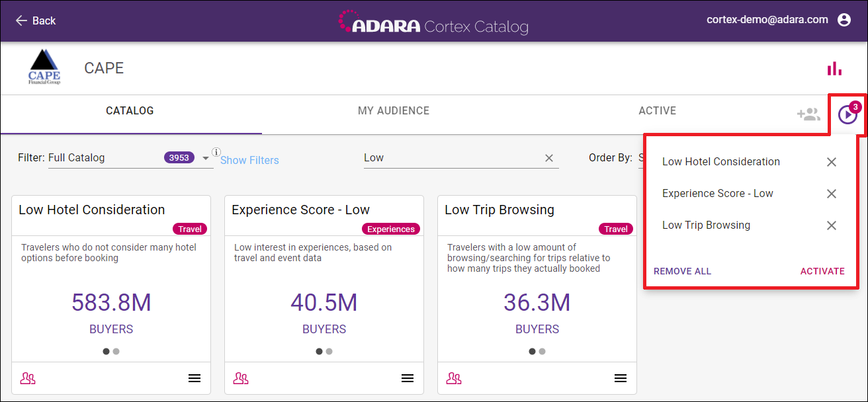Click Experience Score - Low in the activation list
868x402 pixels.
tap(718, 194)
